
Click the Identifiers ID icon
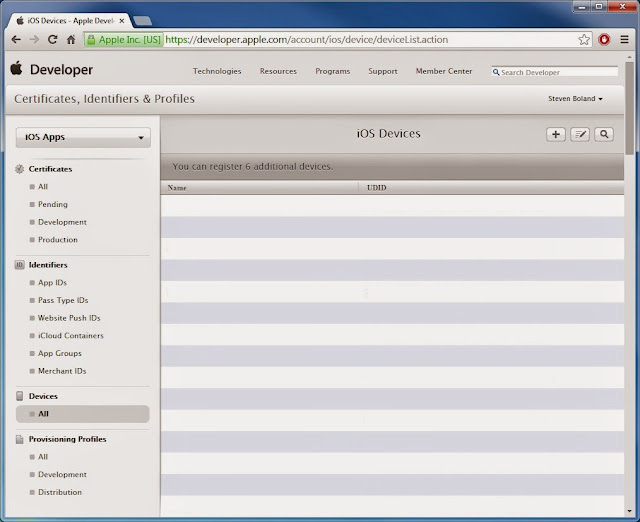coord(20,265)
